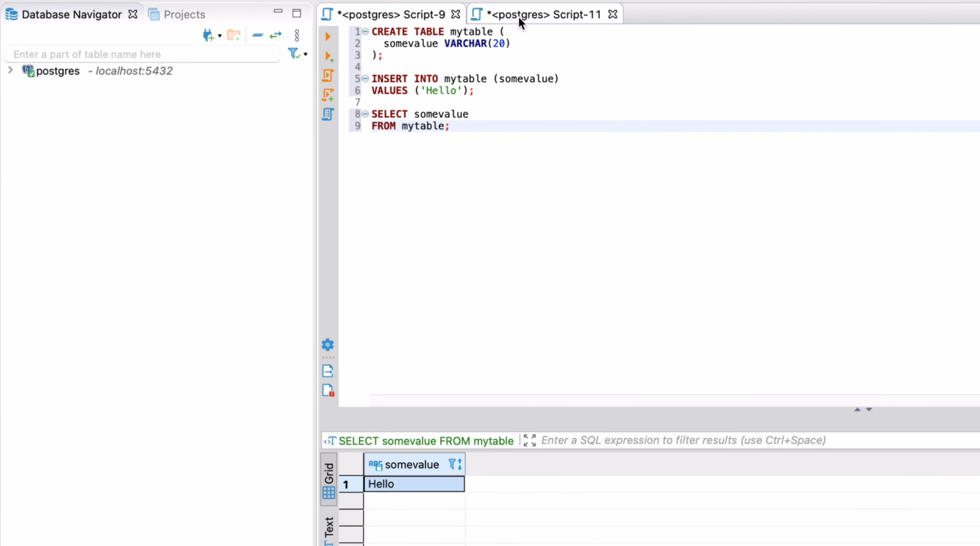Switch to the Script-9 editor tab
This screenshot has height=546, width=980.
[x=391, y=14]
